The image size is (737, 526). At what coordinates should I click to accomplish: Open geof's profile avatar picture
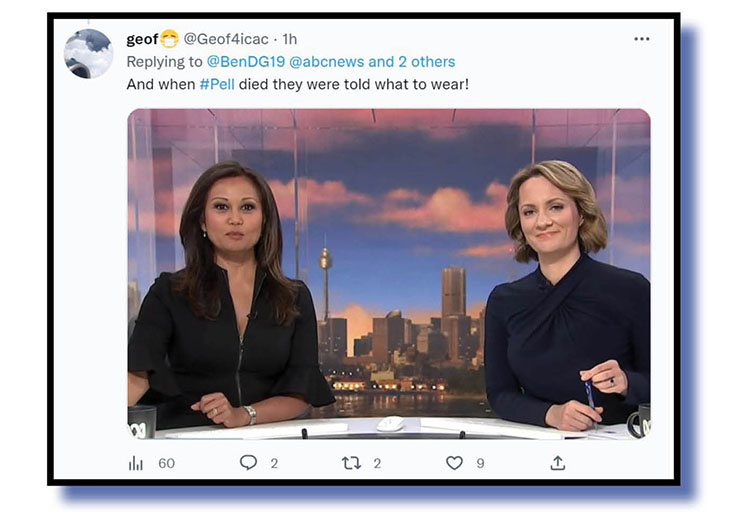pos(88,54)
